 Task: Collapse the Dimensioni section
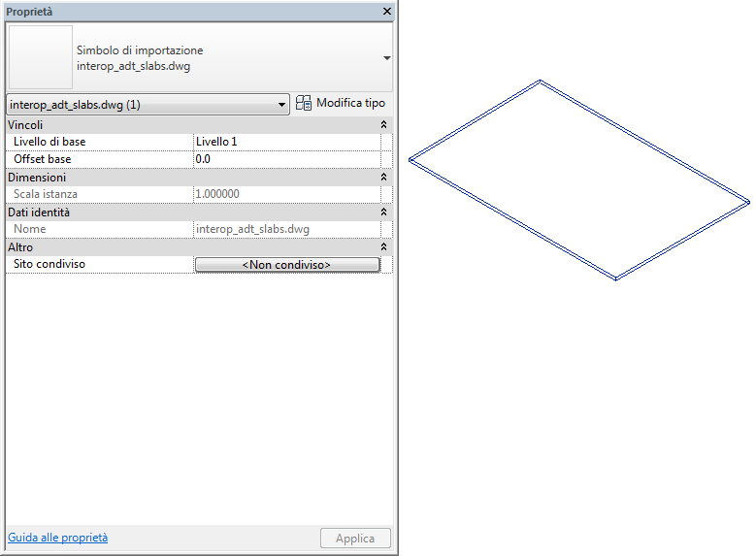coord(383,178)
